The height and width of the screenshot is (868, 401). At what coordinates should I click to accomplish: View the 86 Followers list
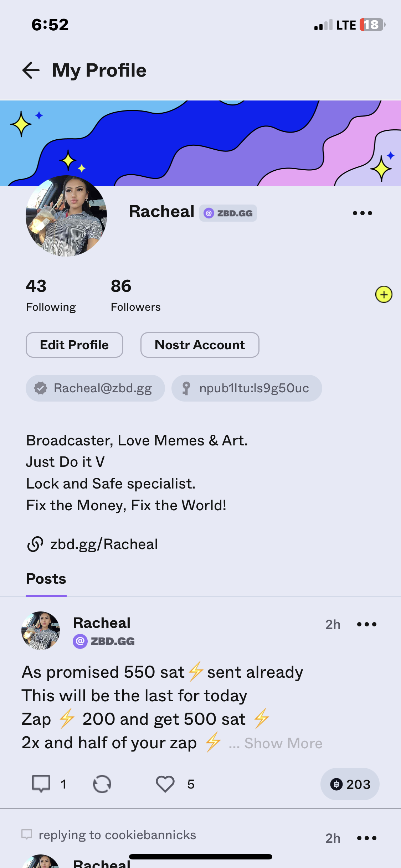(x=135, y=295)
